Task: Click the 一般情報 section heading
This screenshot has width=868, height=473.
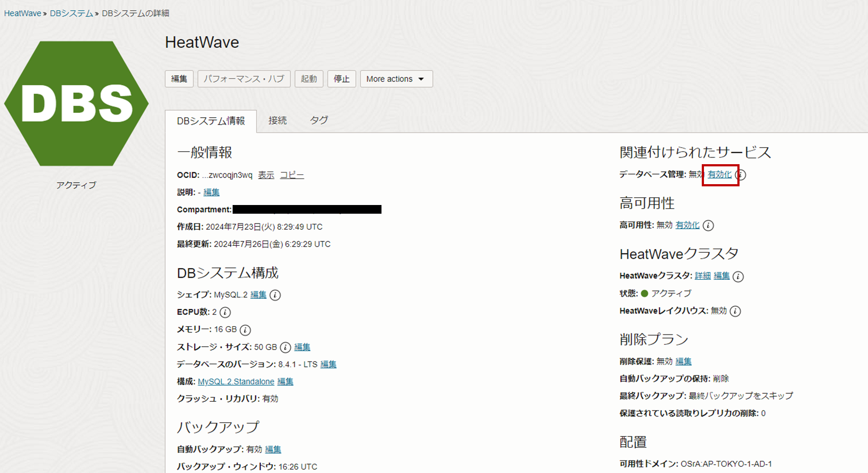Action: 204,152
